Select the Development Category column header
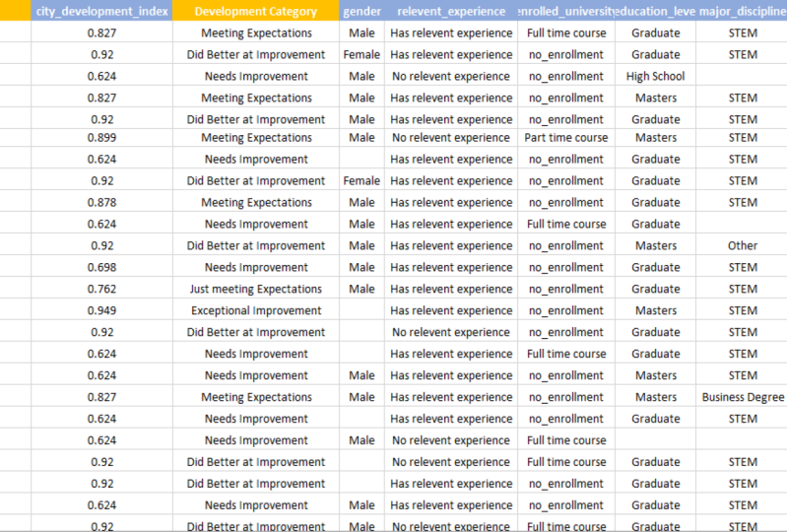This screenshot has height=532, width=787. pos(256,11)
